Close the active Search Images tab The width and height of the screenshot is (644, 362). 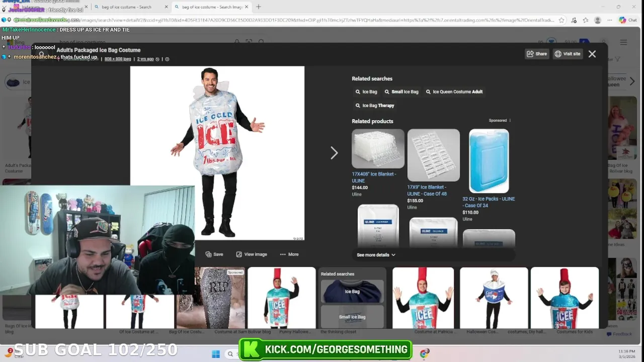pyautogui.click(x=248, y=7)
